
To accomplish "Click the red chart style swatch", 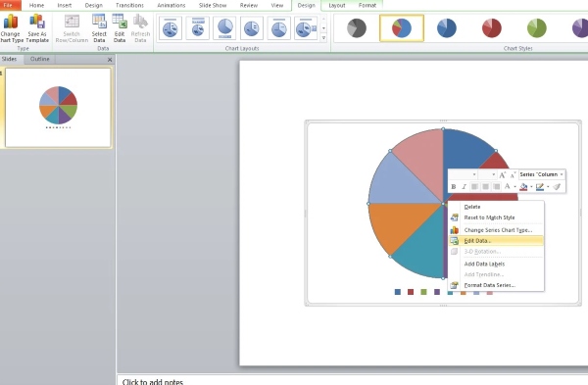I will tap(492, 28).
